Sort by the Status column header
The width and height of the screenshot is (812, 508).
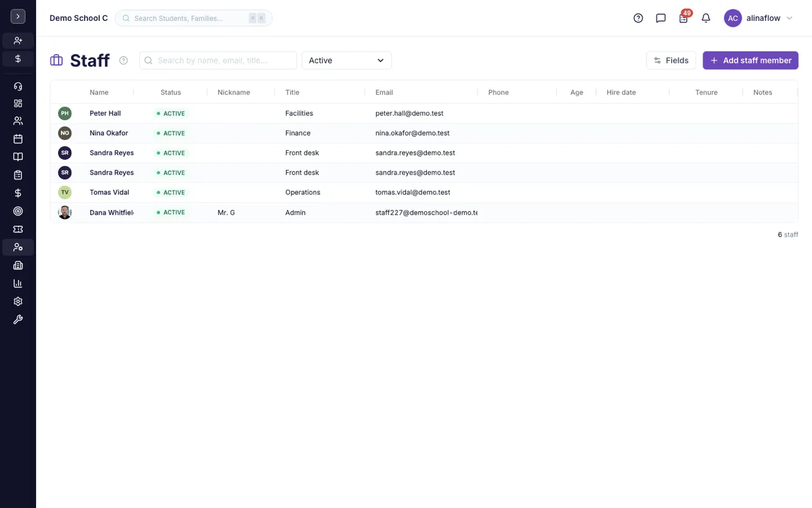pos(171,92)
